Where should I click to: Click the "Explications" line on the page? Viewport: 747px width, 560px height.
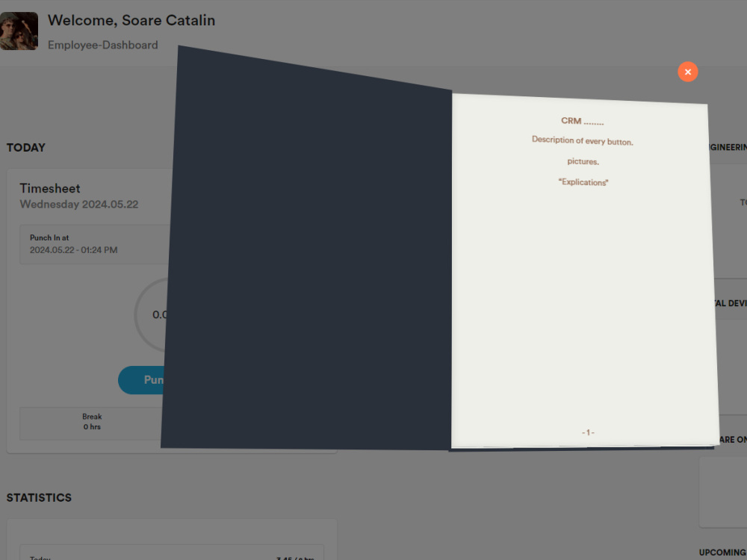(583, 182)
